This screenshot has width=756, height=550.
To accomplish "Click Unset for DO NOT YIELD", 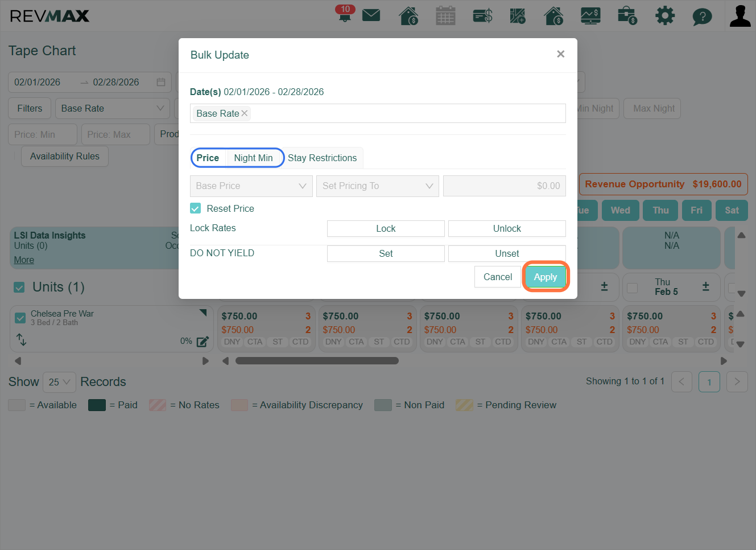I will pos(507,253).
